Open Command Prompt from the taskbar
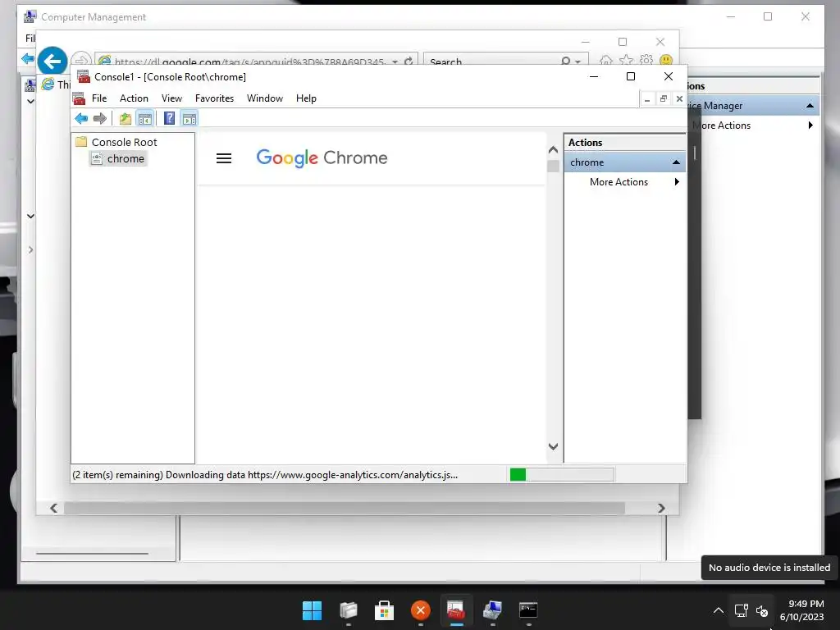 tap(528, 610)
